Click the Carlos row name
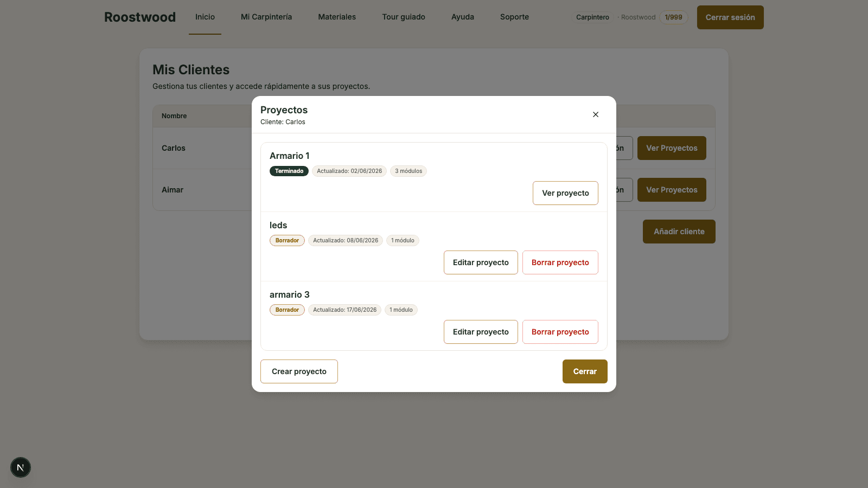The height and width of the screenshot is (488, 868). 174,148
